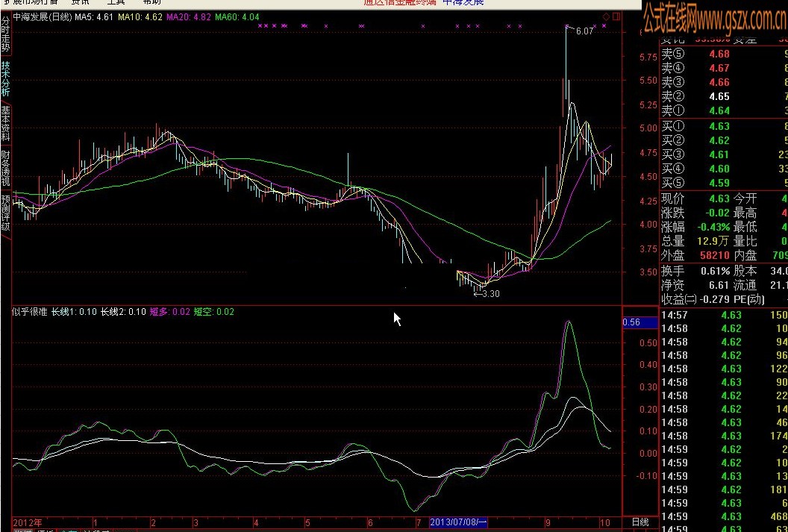Screen dimensions: 788x532
Task: Click the 今开 label
Action: 745,199
